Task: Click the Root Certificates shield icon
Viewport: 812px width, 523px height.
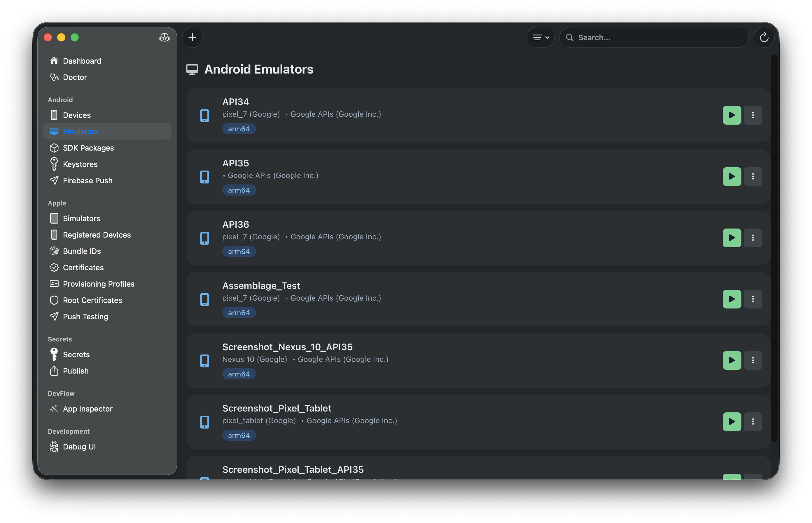Action: tap(54, 300)
